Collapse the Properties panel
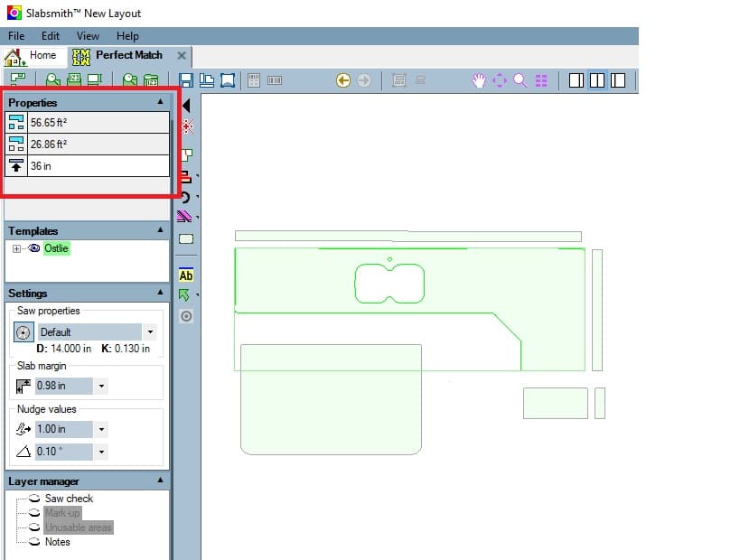 click(x=161, y=102)
